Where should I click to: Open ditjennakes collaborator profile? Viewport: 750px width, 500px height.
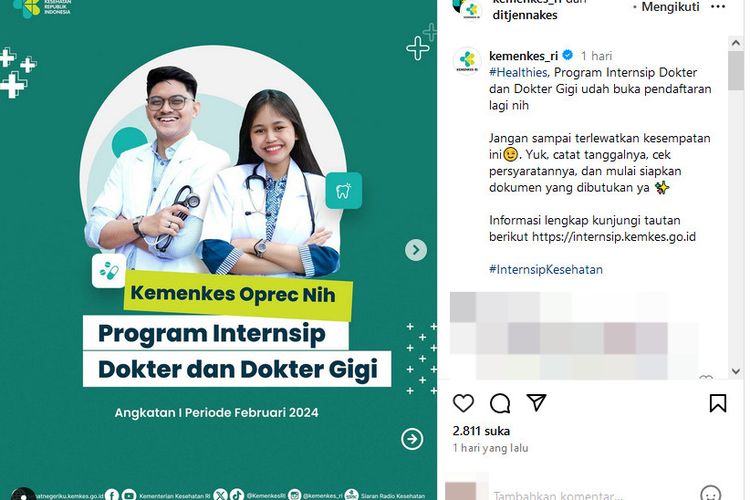click(x=525, y=15)
